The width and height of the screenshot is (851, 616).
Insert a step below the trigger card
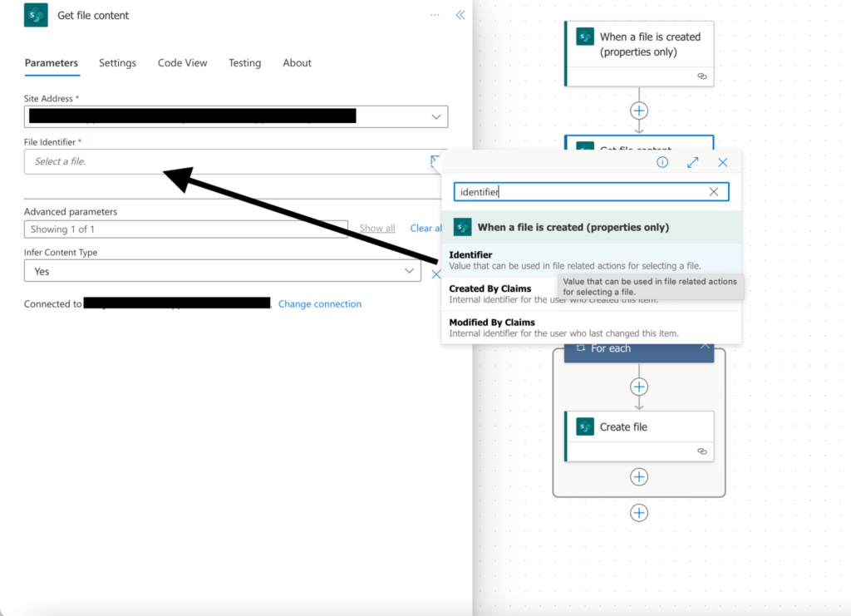tap(639, 110)
